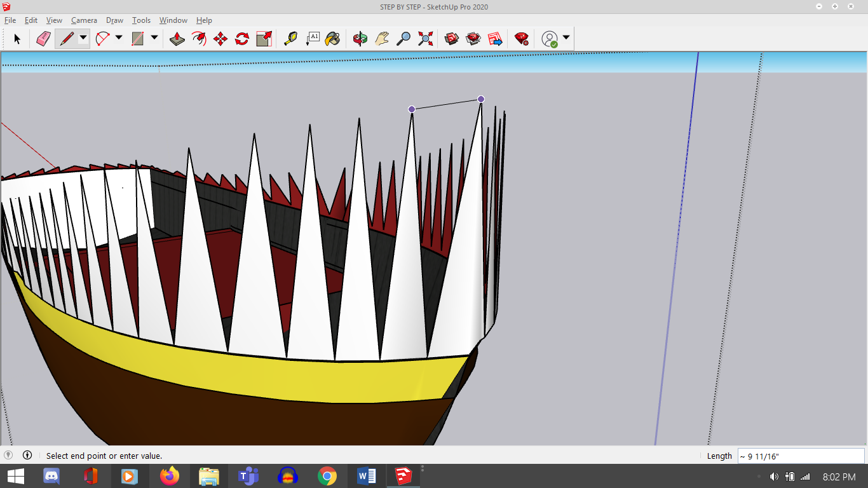Viewport: 868px width, 488px height.
Task: Open the Extension Manager ruby icon
Action: tap(522, 39)
